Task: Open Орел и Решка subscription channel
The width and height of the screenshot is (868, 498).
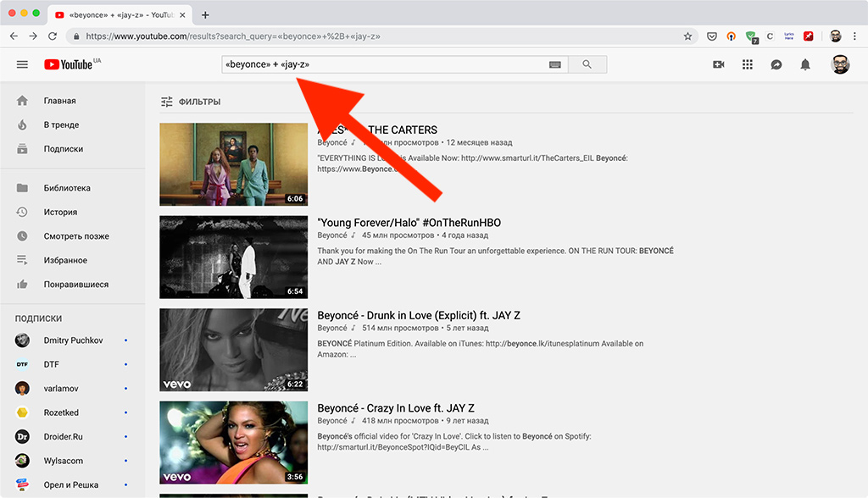Action: click(x=73, y=484)
